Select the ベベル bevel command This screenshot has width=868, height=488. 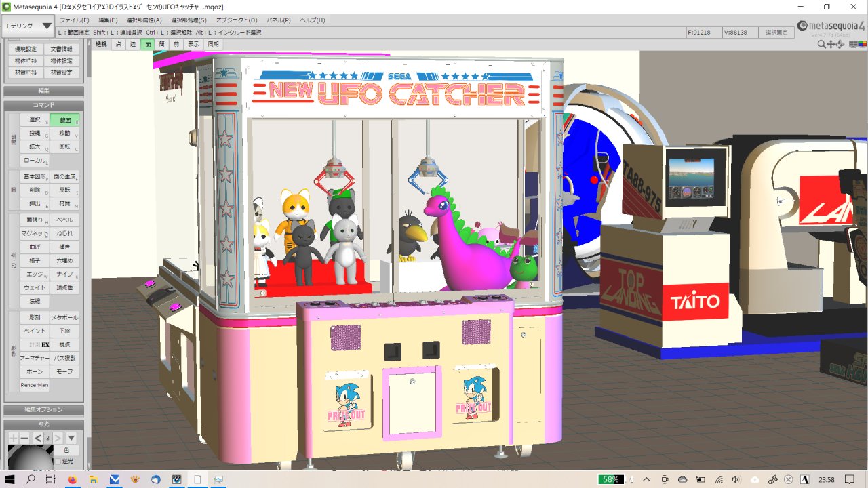65,220
